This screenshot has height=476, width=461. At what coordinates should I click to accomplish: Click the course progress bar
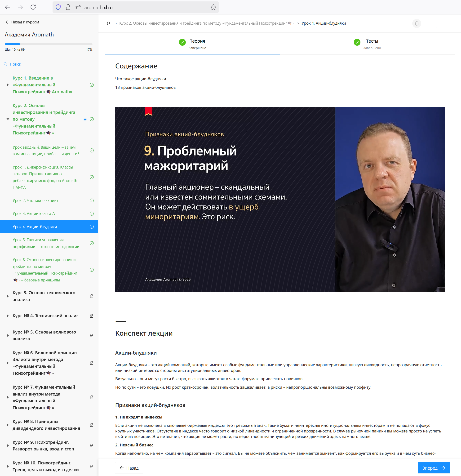(x=49, y=44)
